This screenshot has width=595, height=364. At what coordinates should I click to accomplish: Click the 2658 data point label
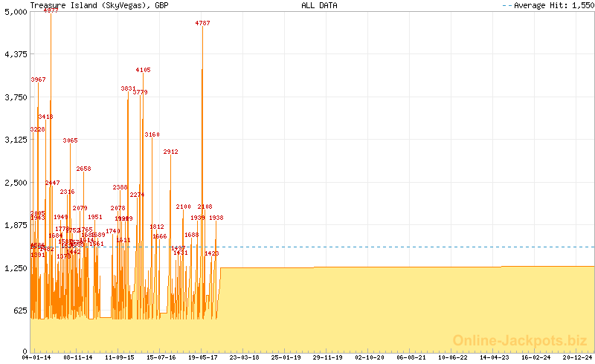coord(83,169)
